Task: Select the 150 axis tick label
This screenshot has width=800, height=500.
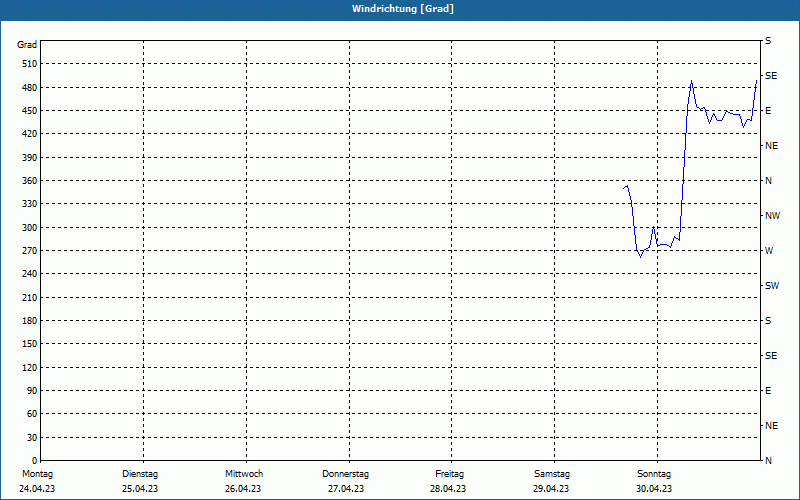Action: 30,344
